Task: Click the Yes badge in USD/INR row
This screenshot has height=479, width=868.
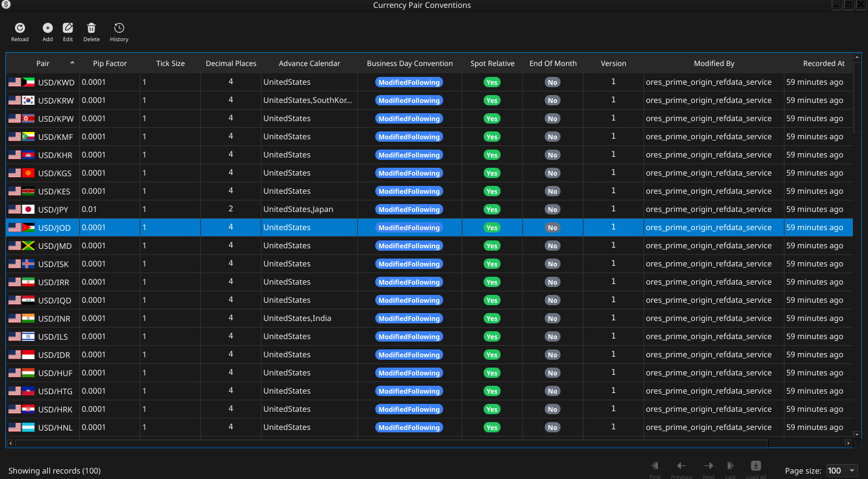Action: (x=492, y=319)
